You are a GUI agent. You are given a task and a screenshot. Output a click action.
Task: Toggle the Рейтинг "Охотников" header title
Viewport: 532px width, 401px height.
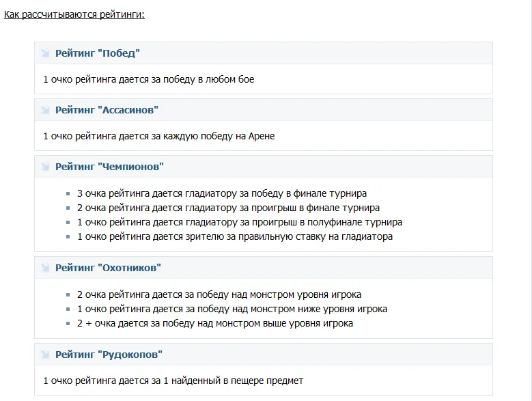pos(108,268)
